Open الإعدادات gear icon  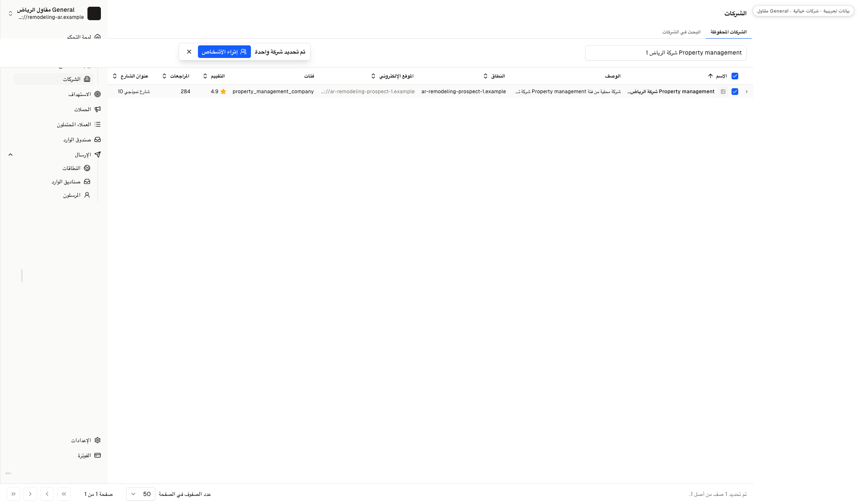98,440
